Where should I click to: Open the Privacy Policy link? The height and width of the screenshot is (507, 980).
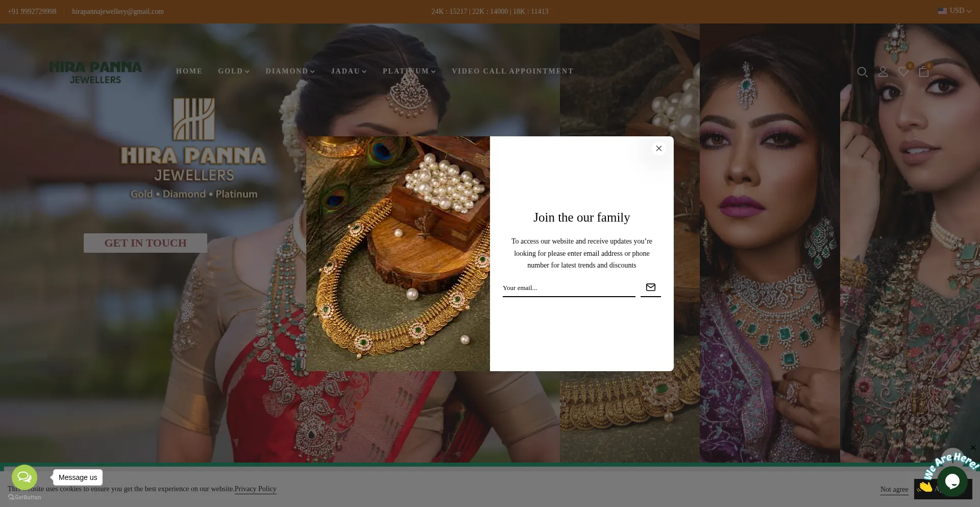pyautogui.click(x=256, y=489)
